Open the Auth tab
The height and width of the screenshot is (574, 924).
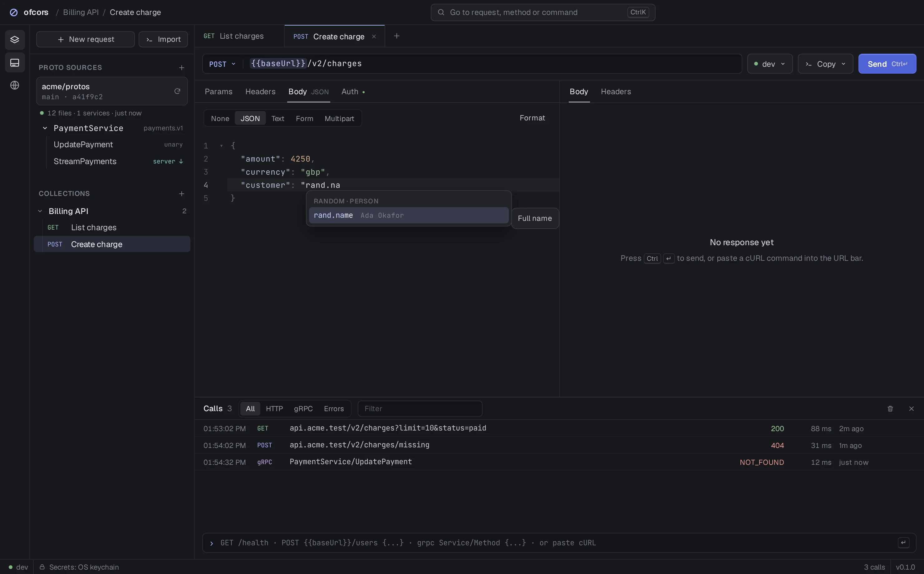tap(353, 91)
